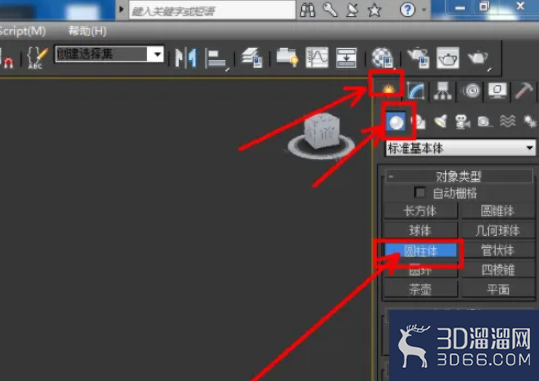Select the Cameras category icon
Image resolution: width=539 pixels, height=381 pixels.
462,122
